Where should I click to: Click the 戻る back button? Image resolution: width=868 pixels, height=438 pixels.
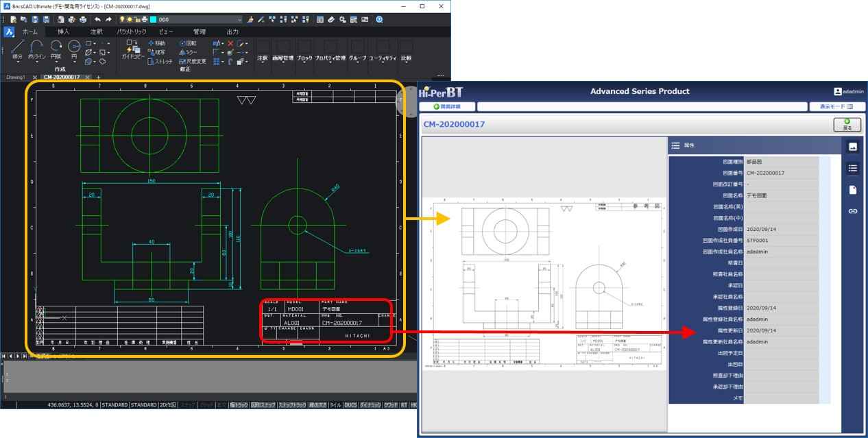click(x=847, y=124)
